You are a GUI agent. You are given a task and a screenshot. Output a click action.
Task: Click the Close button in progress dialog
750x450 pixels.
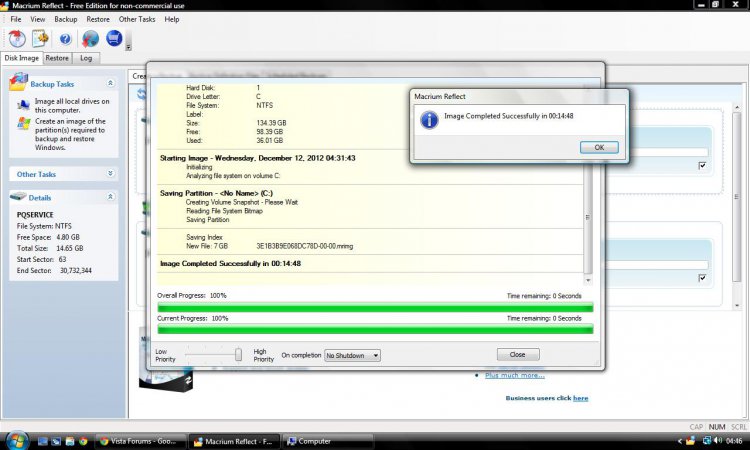[x=518, y=354]
